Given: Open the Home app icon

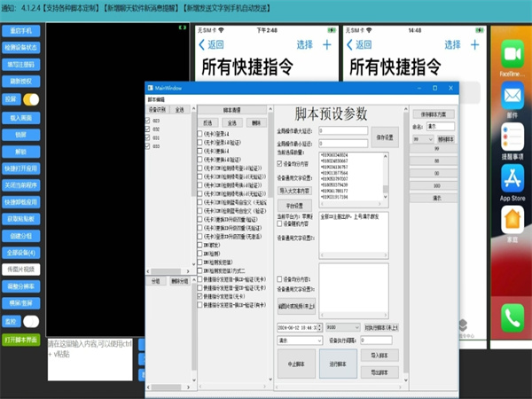Looking at the screenshot, I should [512, 222].
